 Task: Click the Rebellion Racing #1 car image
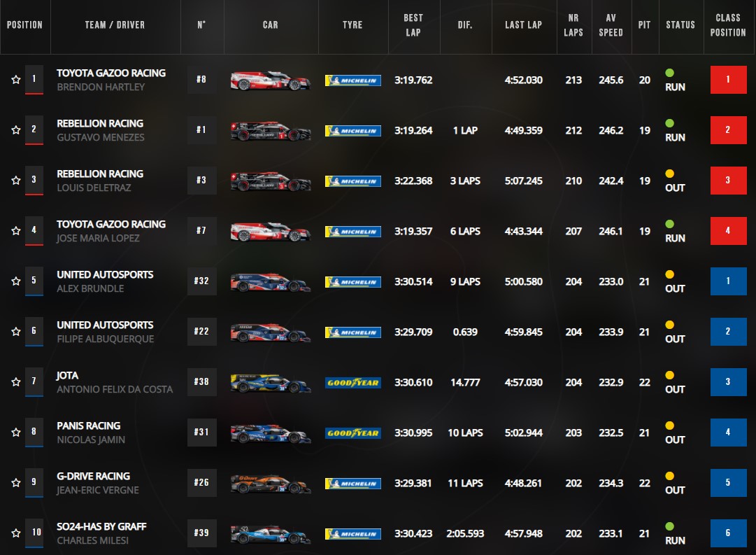[270, 131]
